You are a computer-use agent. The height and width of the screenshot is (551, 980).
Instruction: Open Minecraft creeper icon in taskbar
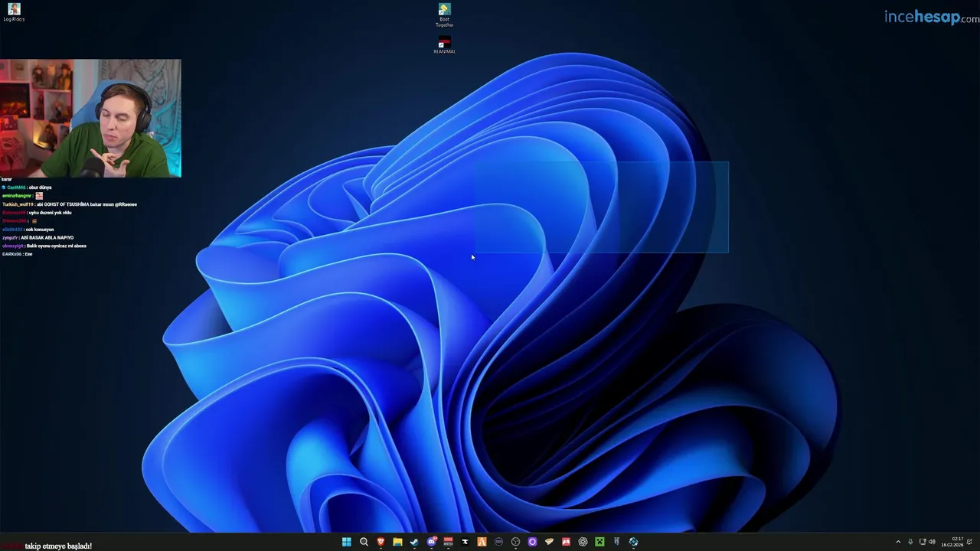[599, 542]
